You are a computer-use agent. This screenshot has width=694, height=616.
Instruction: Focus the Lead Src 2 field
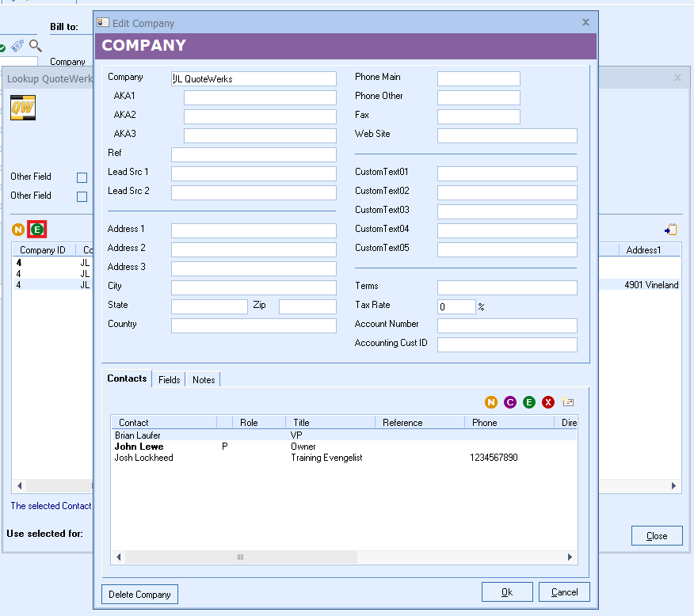[254, 193]
